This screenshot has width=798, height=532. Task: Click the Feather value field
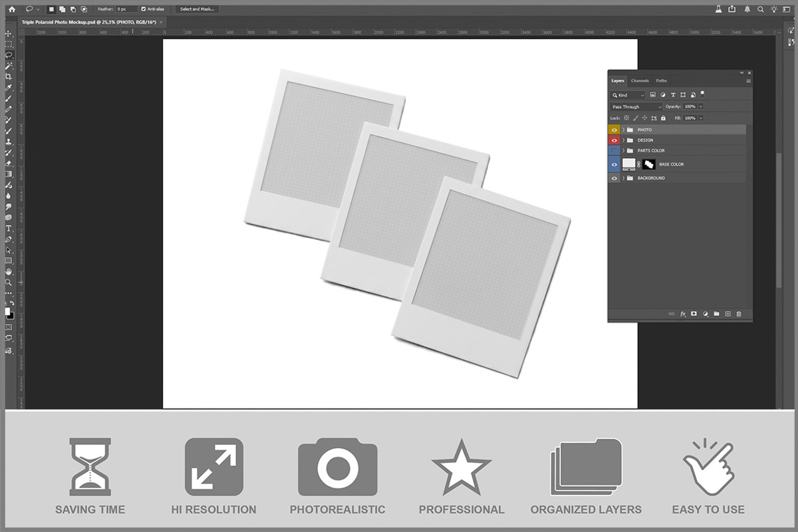[126, 9]
